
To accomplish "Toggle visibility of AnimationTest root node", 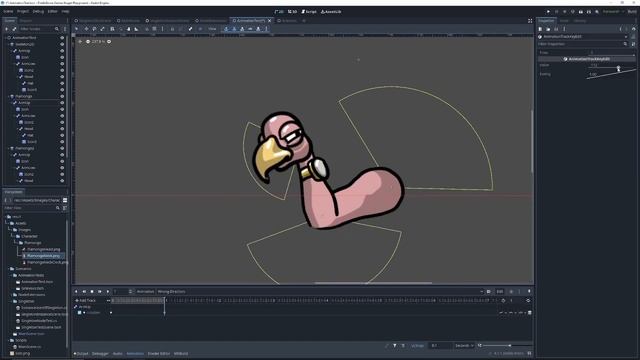I will click(62, 38).
